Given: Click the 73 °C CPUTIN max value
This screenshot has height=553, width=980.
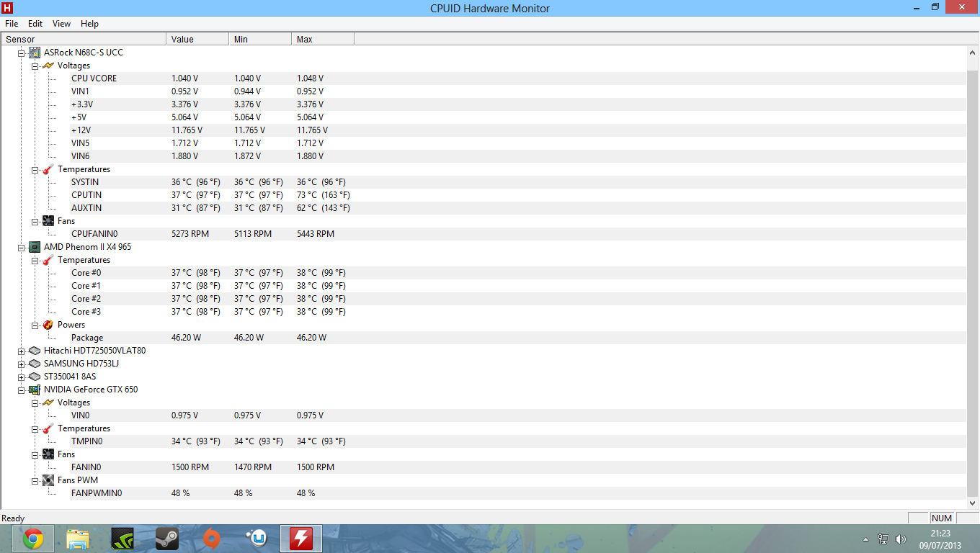Looking at the screenshot, I should coord(324,195).
